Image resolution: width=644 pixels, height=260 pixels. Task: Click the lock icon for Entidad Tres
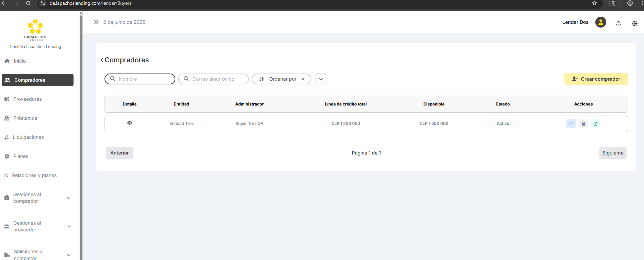click(583, 124)
